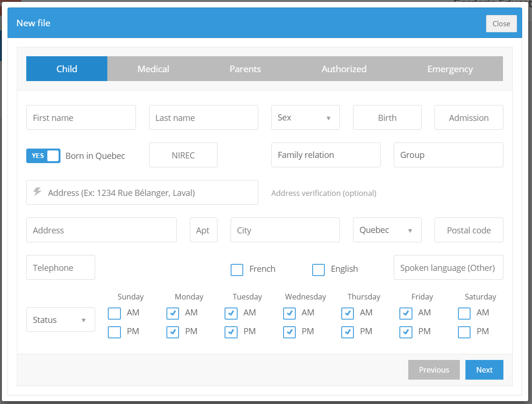532x404 pixels.
Task: Enable Sunday PM attendance checkbox
Action: 114,332
